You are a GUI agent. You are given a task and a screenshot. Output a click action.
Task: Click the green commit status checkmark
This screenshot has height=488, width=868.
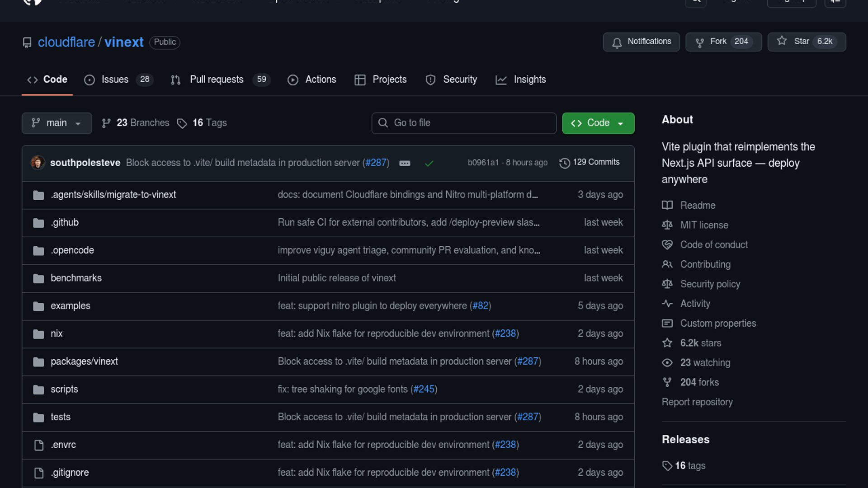(429, 163)
